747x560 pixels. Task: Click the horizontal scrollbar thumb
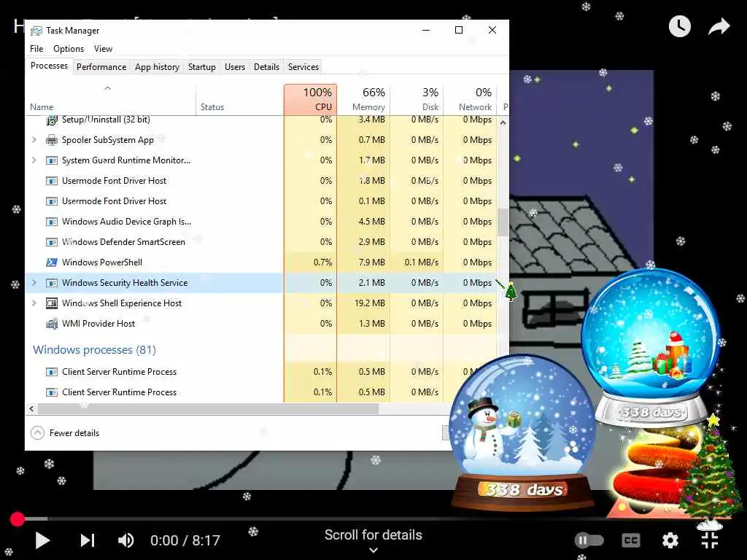(x=208, y=408)
